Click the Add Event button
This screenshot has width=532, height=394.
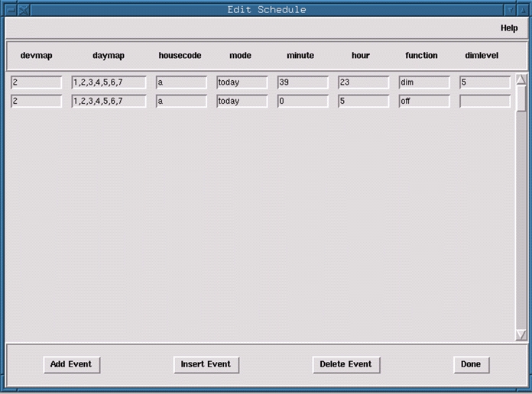click(x=71, y=365)
